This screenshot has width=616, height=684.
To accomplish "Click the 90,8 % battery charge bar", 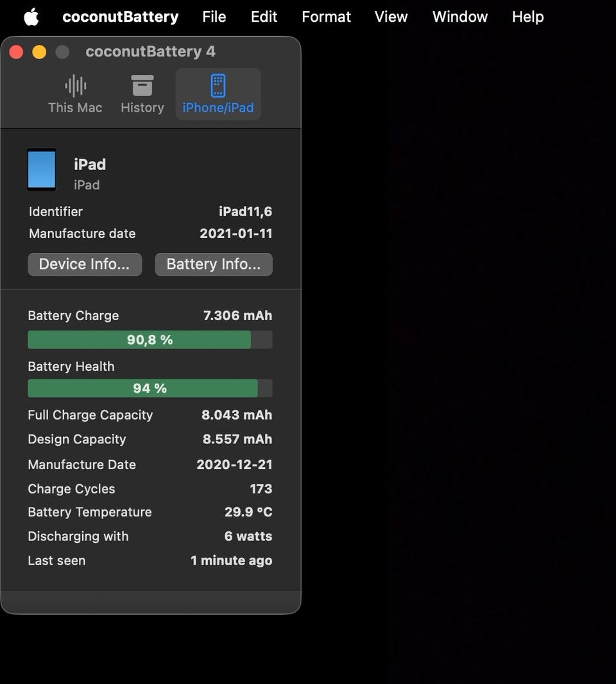I will [x=150, y=340].
